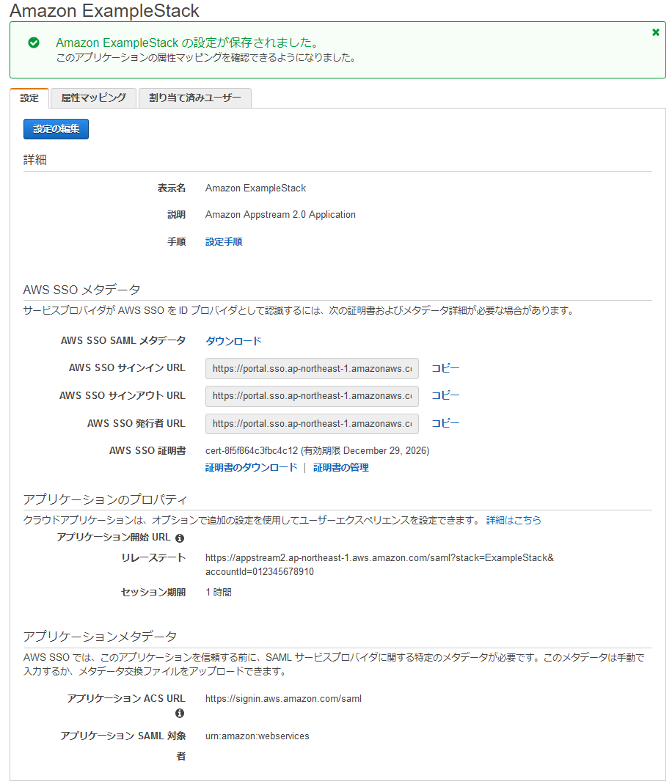Click the Amazon ExampleStack display name value
Viewport: 672px width, 784px height.
(255, 188)
